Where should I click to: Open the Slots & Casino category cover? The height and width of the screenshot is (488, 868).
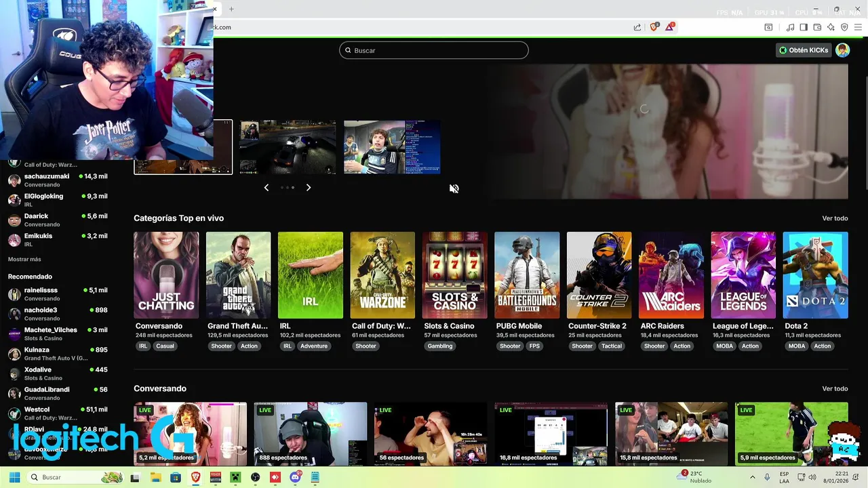coord(454,275)
